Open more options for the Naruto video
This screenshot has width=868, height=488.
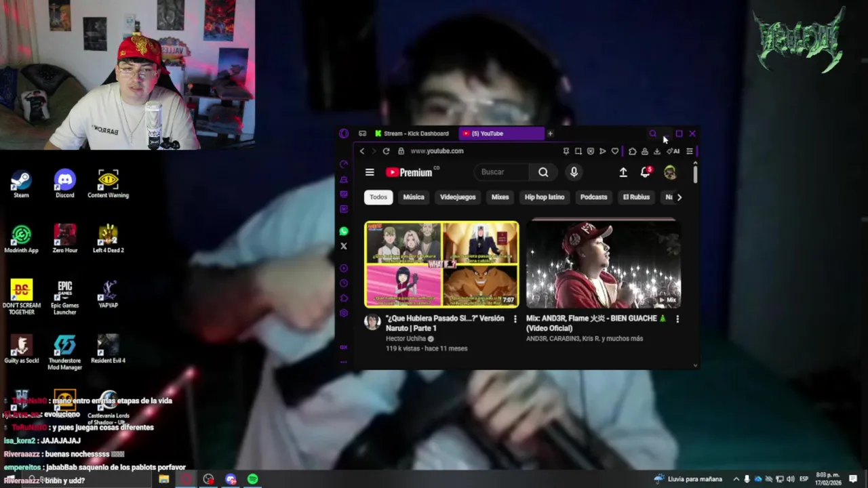pyautogui.click(x=515, y=319)
